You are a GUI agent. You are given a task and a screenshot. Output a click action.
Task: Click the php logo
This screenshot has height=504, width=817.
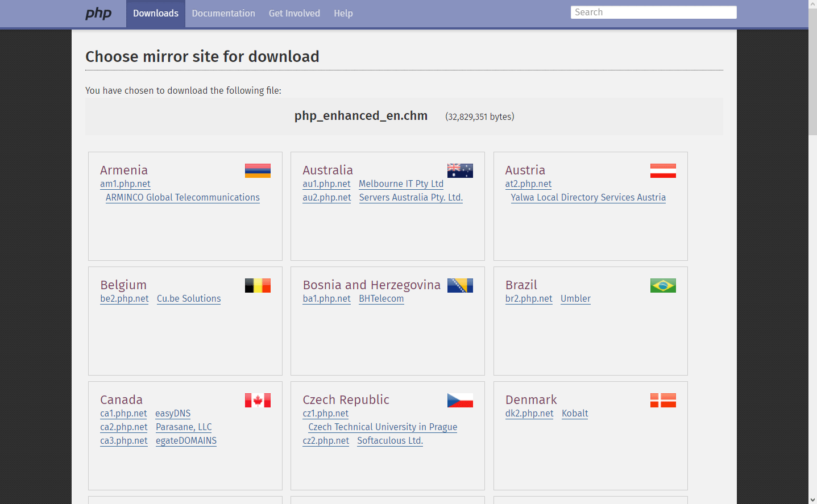click(98, 14)
